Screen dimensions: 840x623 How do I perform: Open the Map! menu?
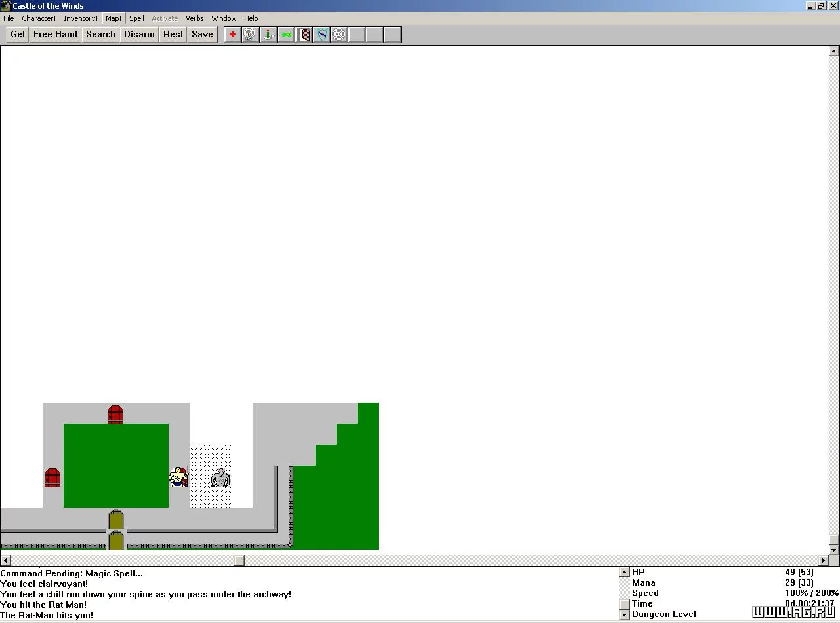pos(114,18)
